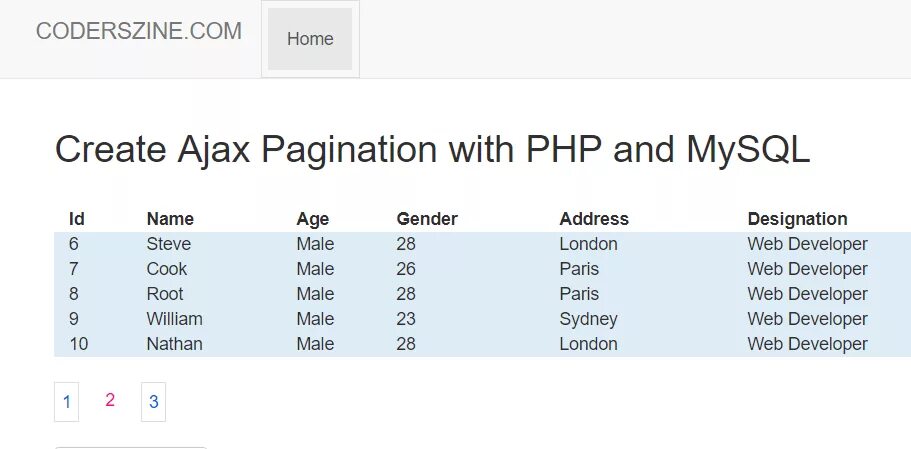Image resolution: width=911 pixels, height=449 pixels.
Task: Click the page heading about Ajax Pagination
Action: (432, 150)
